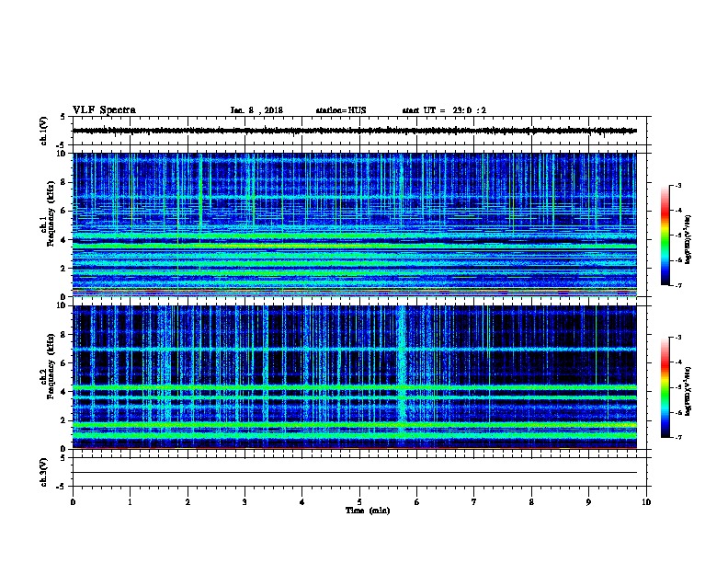Click the "9" tick on the Time axis
728x563 pixels.
pyautogui.click(x=588, y=502)
